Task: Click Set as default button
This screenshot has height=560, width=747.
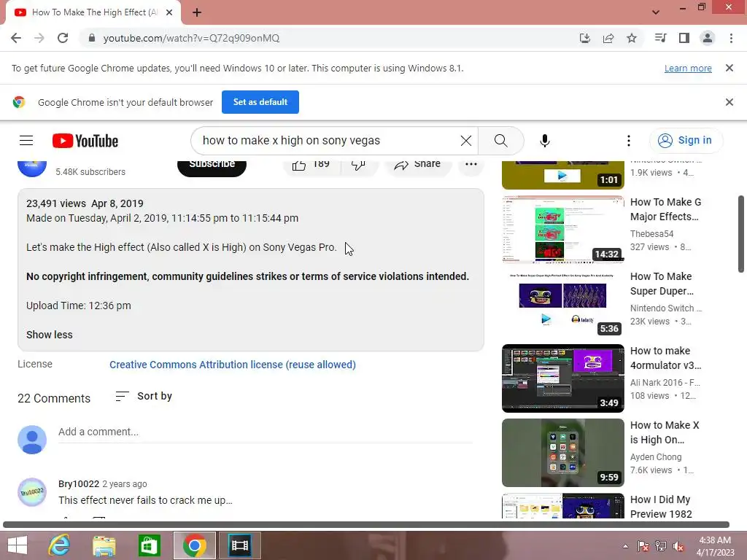Action: pos(260,102)
